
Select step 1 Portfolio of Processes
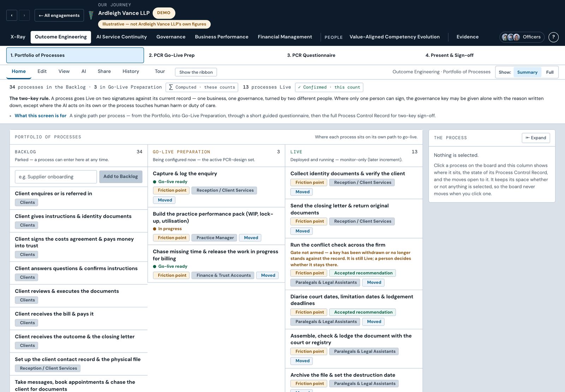point(75,55)
